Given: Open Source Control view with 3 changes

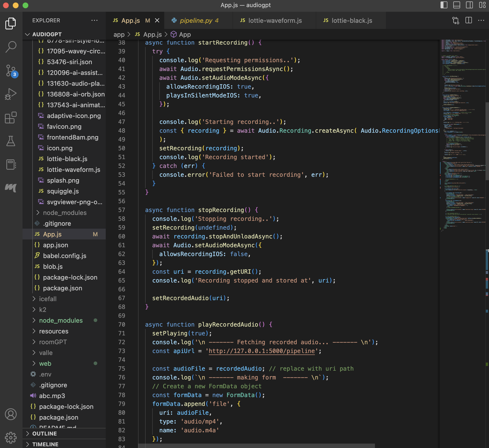Looking at the screenshot, I should (11, 71).
